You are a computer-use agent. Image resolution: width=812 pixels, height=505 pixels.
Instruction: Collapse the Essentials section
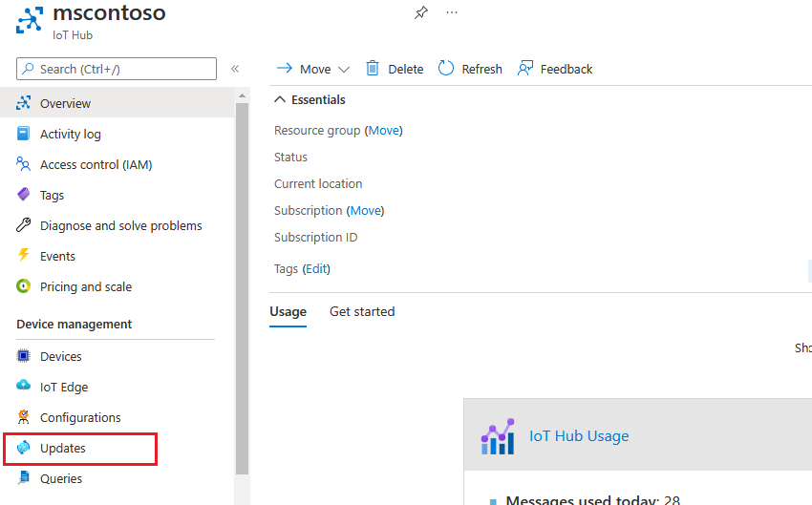pos(280,99)
